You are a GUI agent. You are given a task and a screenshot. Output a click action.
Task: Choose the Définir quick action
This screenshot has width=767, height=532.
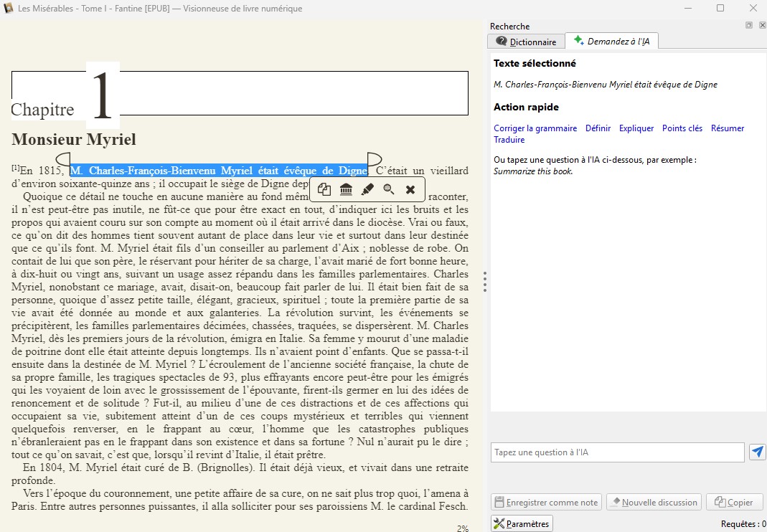tap(598, 128)
